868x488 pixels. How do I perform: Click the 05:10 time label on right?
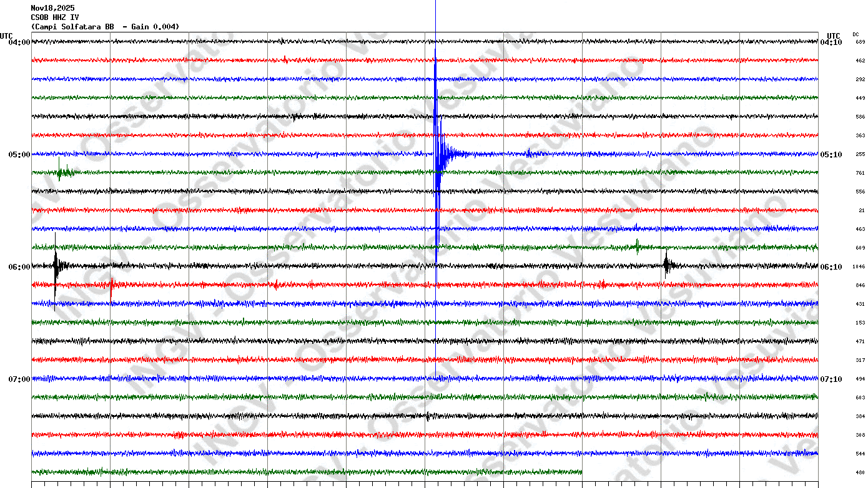831,155
